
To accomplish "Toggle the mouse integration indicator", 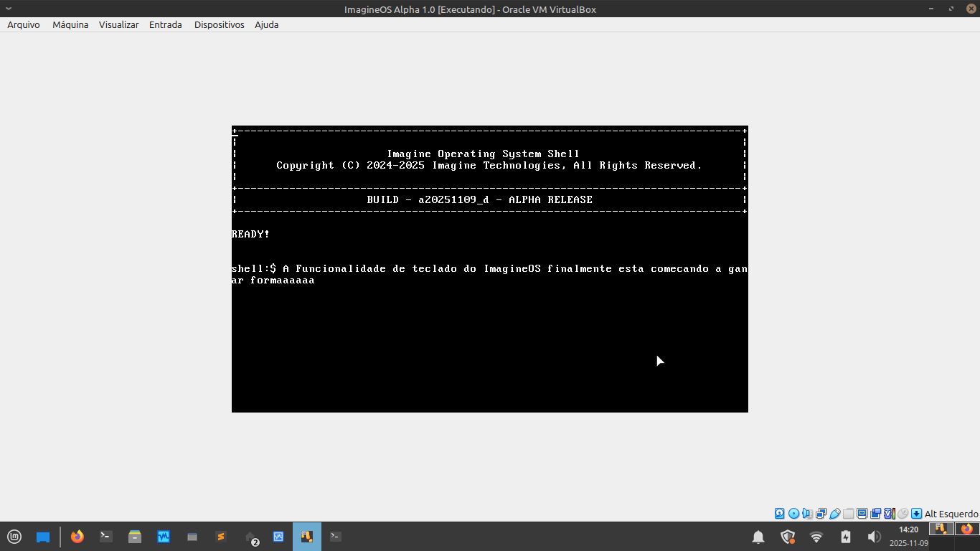I will [903, 514].
